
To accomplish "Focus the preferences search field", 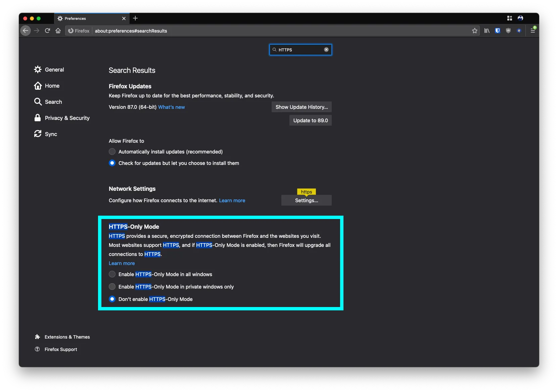I will (300, 50).
